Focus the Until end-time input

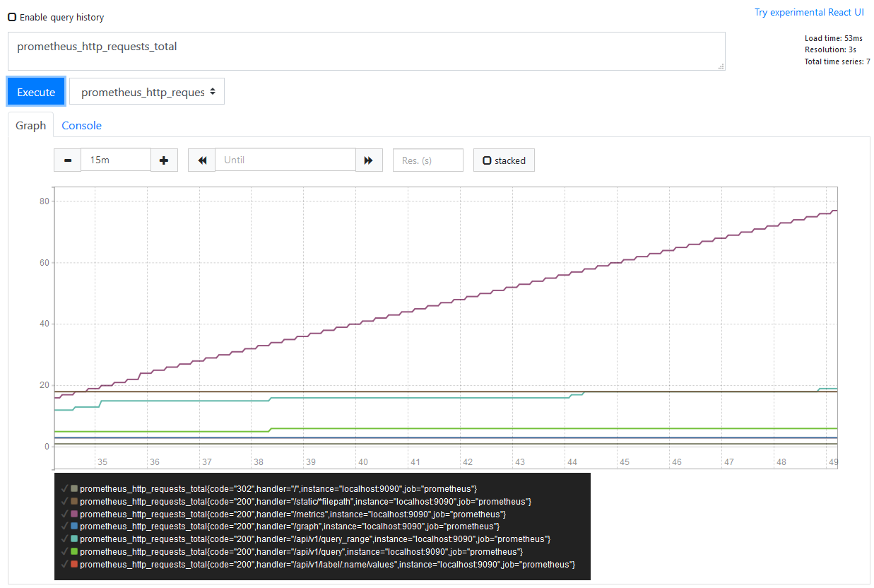coord(285,160)
